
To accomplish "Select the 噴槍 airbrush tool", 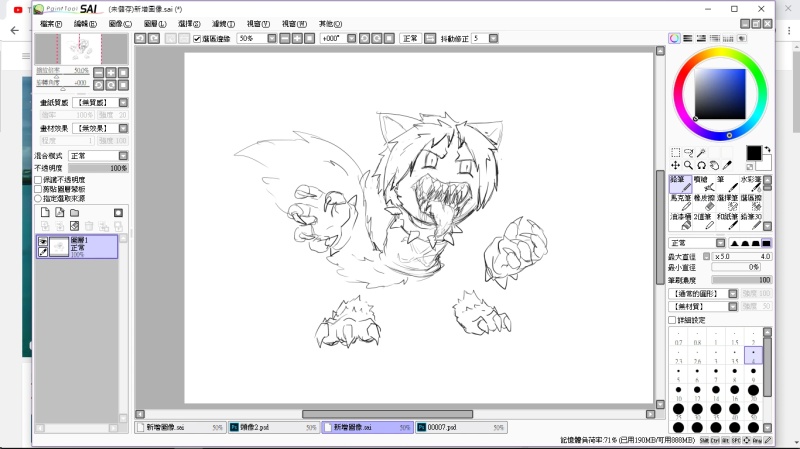I will click(704, 184).
